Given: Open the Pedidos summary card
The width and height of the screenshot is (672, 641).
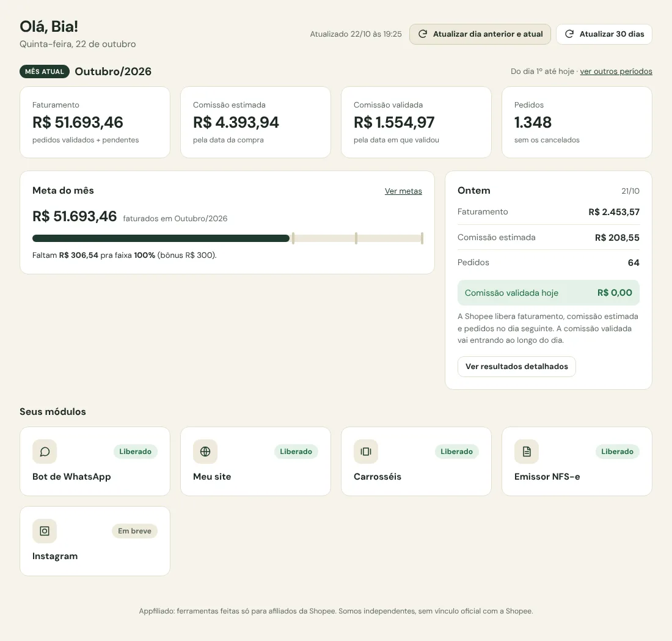Looking at the screenshot, I should [x=577, y=122].
